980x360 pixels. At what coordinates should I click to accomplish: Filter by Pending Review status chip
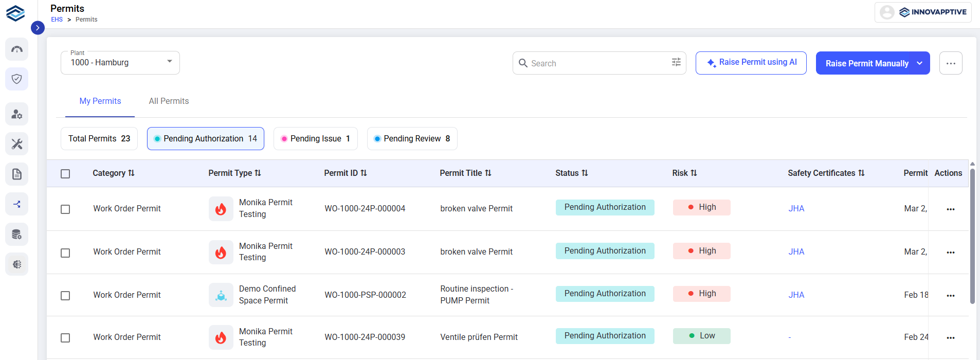(x=412, y=139)
